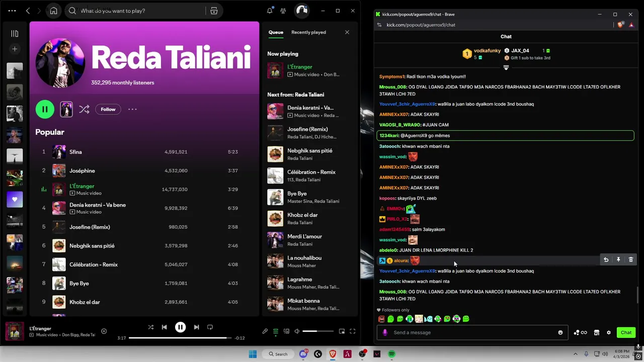Switch to Recently played tab

(x=308, y=32)
